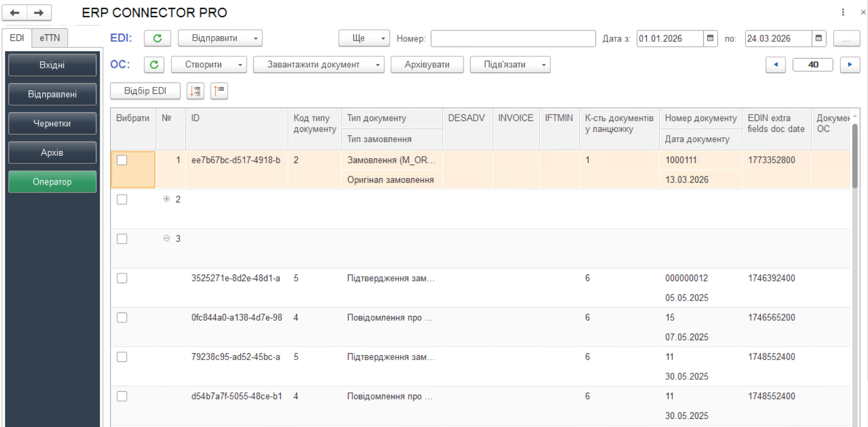The image size is (868, 427).
Task: Select checkbox for document 000000012
Action: pyautogui.click(x=122, y=278)
